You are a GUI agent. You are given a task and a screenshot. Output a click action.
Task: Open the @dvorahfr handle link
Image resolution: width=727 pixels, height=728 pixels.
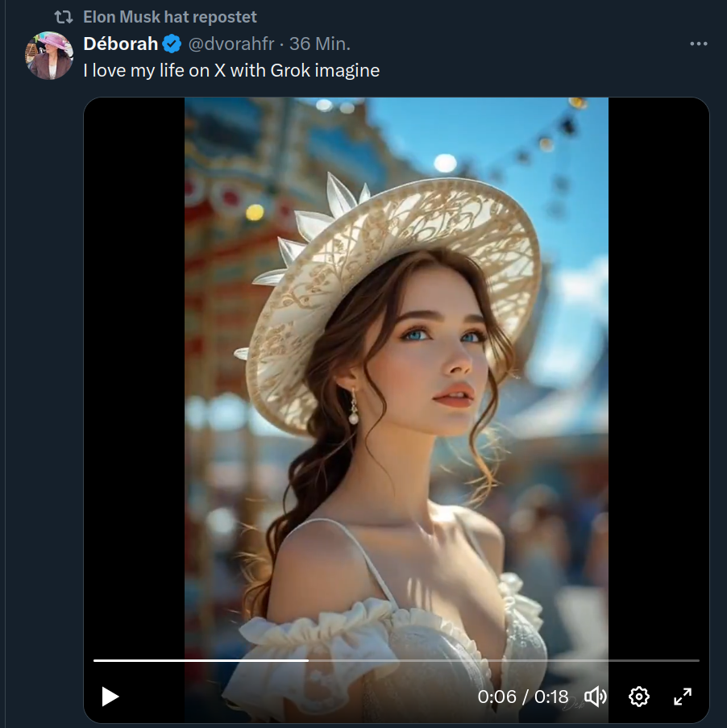click(x=234, y=44)
